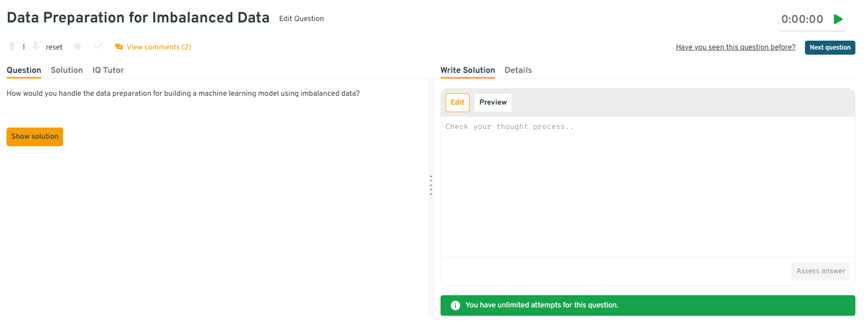Screen dimensions: 868x327
Task: Click the comments speech bubble icon
Action: pyautogui.click(x=119, y=47)
